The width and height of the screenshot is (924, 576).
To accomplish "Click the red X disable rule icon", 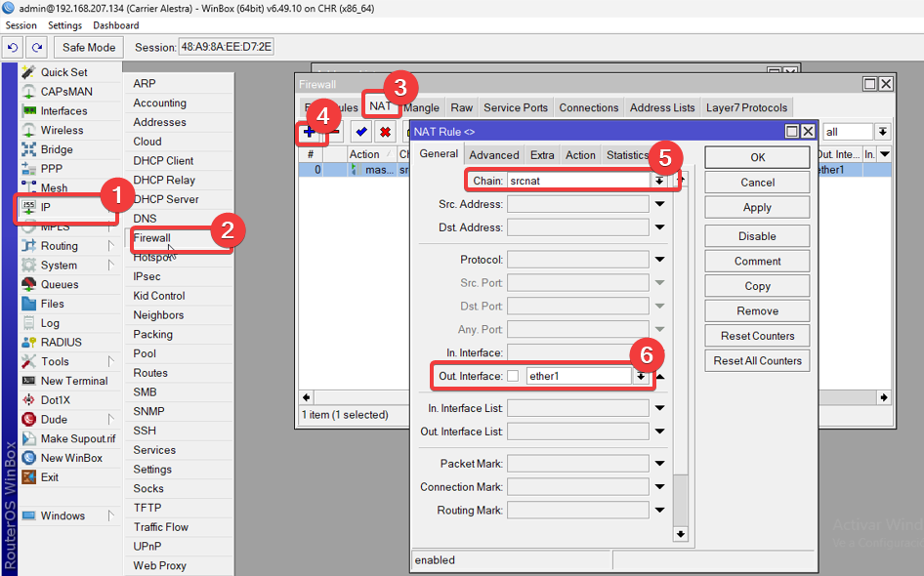I will (x=385, y=132).
